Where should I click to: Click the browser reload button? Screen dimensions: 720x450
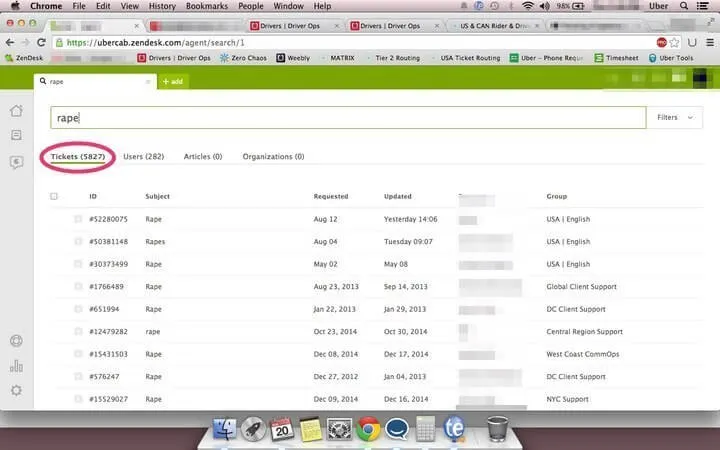[x=42, y=42]
